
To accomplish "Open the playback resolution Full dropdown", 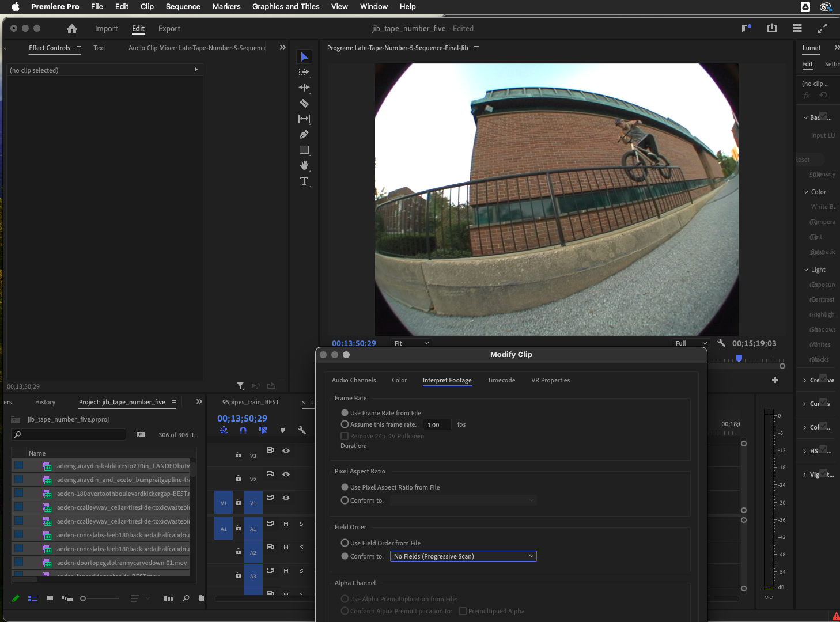I will point(689,343).
